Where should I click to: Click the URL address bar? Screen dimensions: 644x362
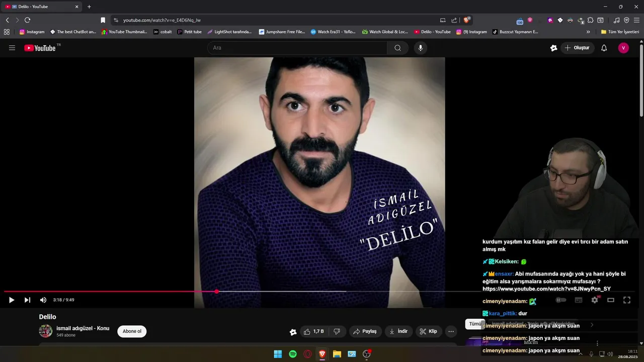[277, 20]
